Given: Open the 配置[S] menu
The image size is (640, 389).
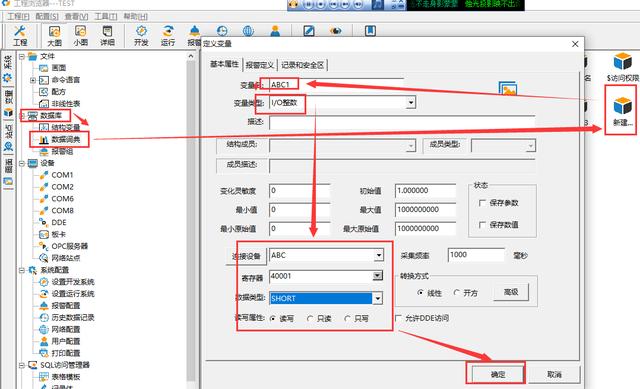Looking at the screenshot, I should click(47, 16).
